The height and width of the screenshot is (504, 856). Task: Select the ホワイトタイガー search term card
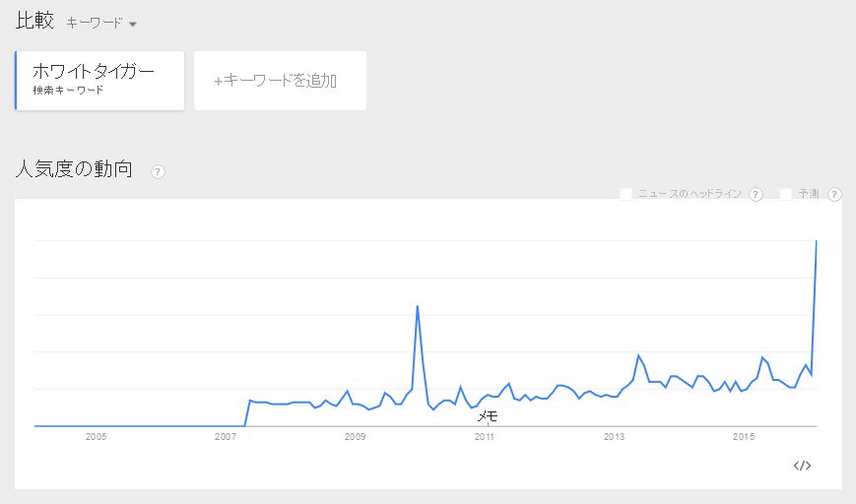coord(99,81)
